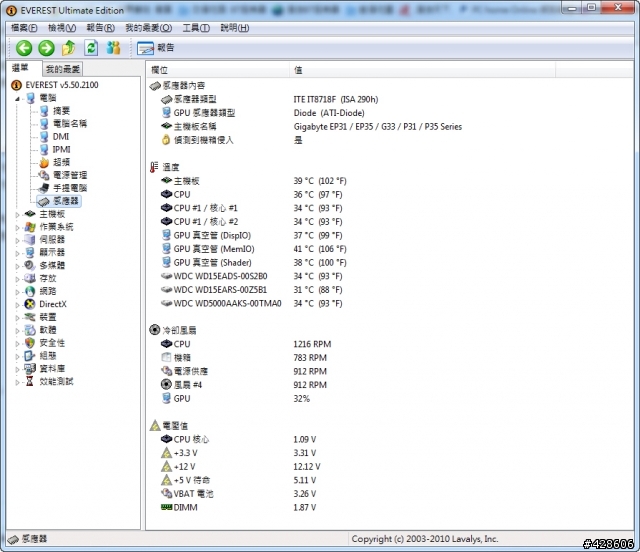Image resolution: width=640 pixels, height=552 pixels.
Task: Click the 報告 report toolbar button
Action: tap(156, 48)
